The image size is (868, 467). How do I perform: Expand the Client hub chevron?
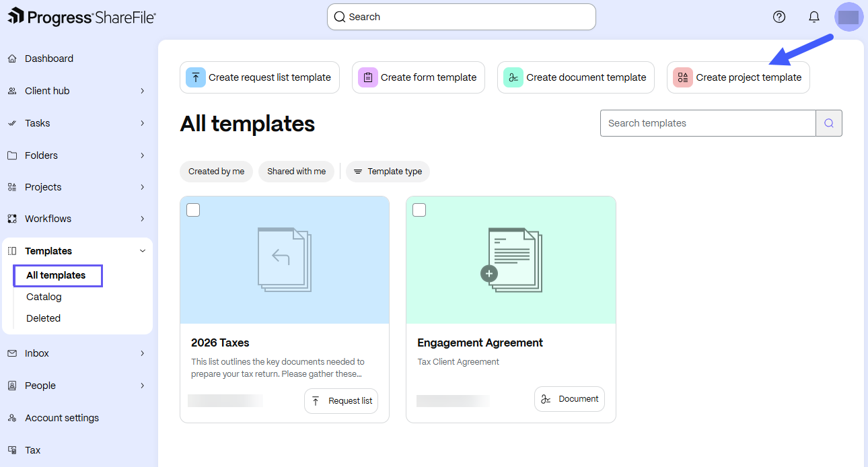pyautogui.click(x=143, y=91)
